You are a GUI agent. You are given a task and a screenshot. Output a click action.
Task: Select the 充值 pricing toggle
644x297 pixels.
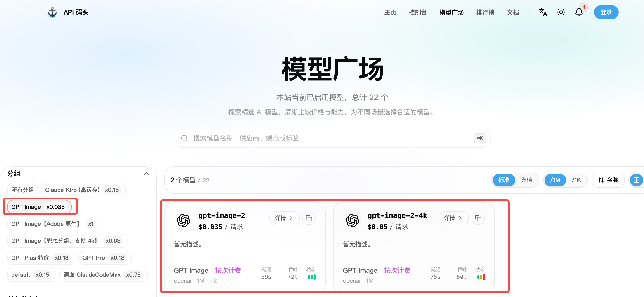click(x=526, y=180)
